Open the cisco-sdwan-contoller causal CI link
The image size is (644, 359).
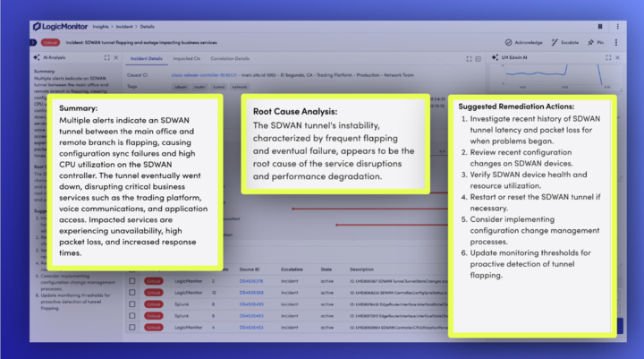204,75
